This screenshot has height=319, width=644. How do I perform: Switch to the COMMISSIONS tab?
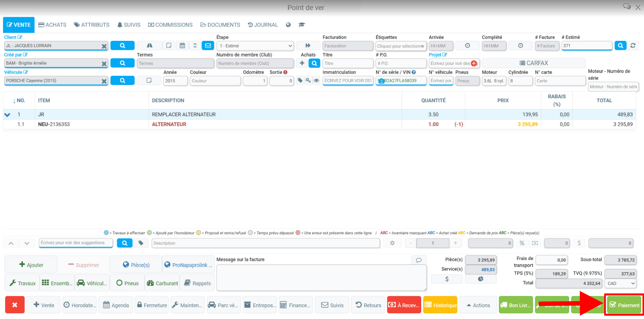170,25
